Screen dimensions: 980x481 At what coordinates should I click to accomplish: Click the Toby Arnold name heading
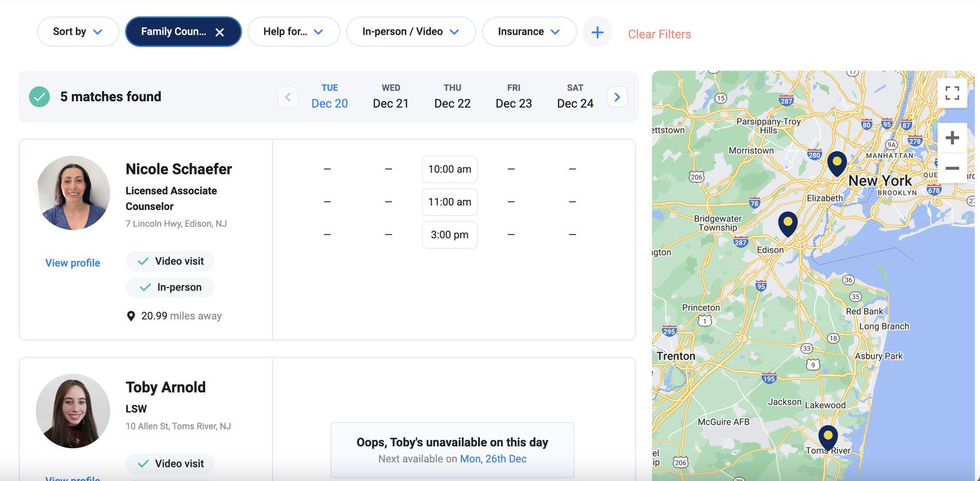165,387
